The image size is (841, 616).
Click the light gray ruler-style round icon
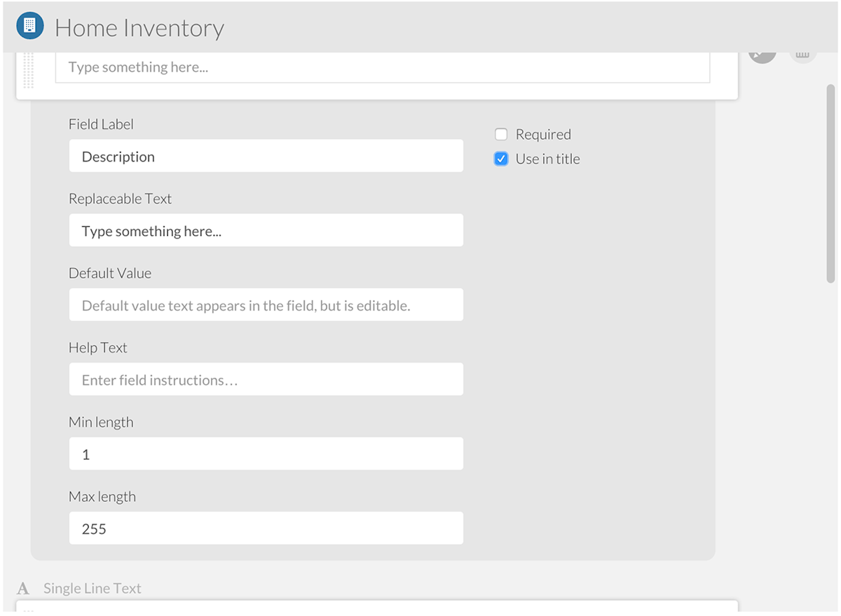[802, 56]
